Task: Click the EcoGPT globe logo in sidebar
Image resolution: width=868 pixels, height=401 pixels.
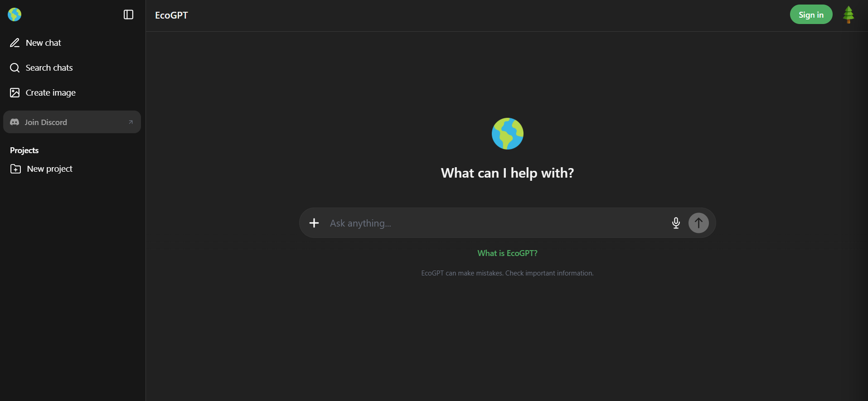Action: click(x=15, y=14)
